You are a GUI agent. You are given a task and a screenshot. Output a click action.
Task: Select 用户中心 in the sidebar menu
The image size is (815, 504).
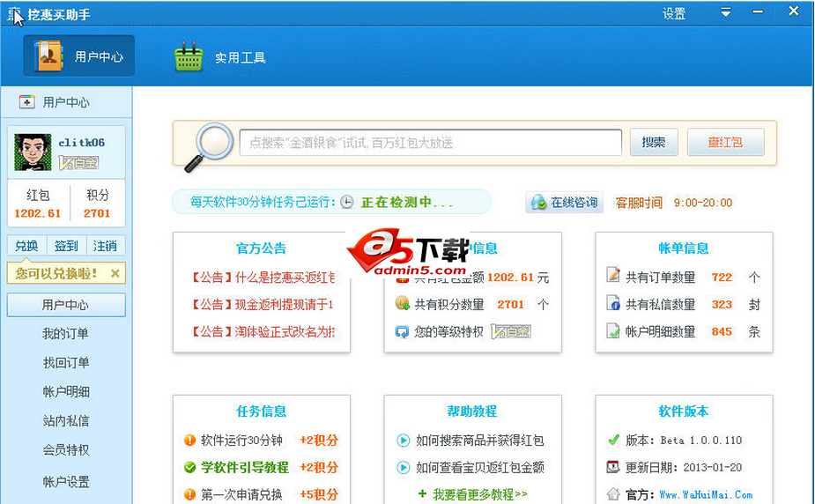66,305
